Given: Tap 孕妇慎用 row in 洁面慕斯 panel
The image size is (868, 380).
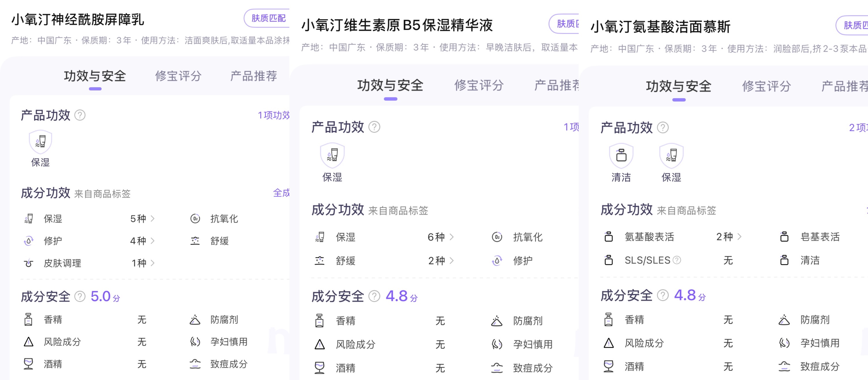Looking at the screenshot, I should (x=824, y=343).
